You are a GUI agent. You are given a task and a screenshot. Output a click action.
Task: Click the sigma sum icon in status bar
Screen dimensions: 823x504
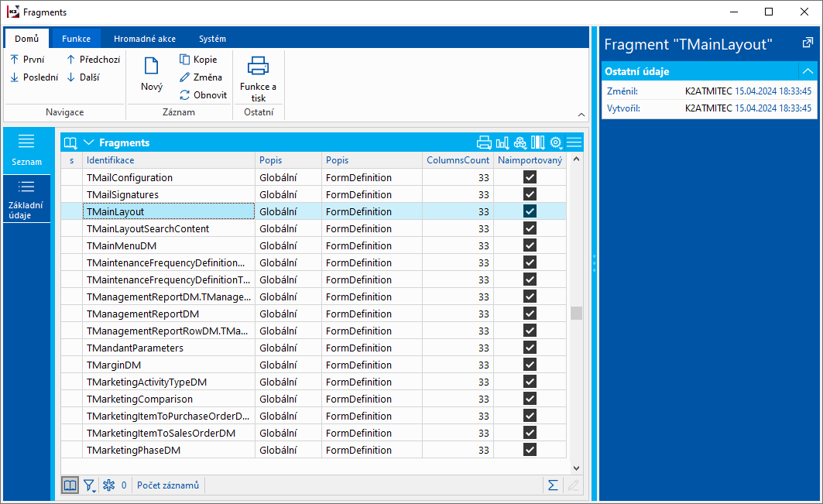coord(553,485)
